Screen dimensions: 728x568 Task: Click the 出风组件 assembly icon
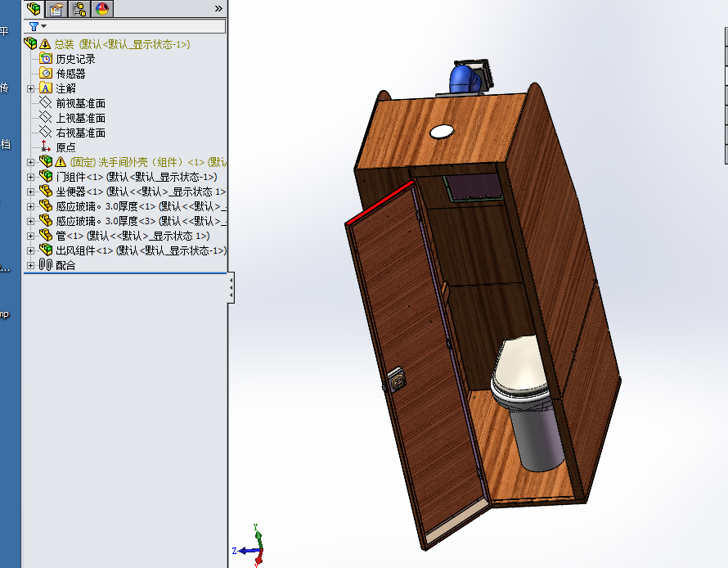[46, 250]
